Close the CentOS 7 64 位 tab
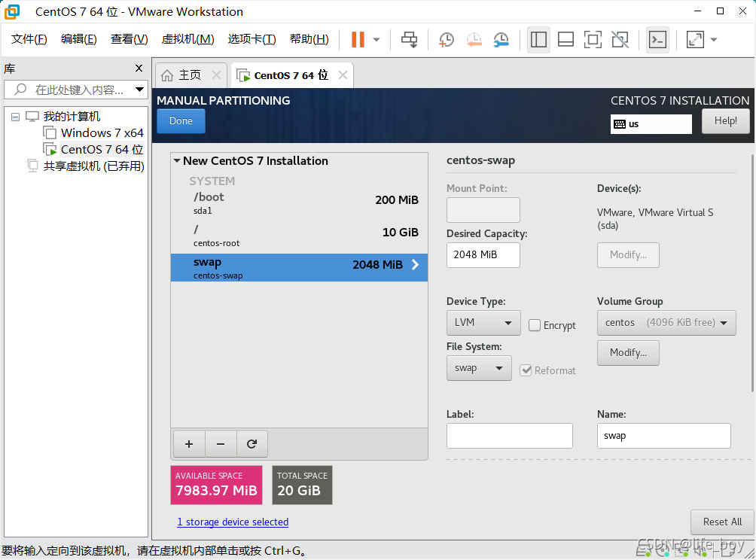Viewport: 756px width, 560px height. (343, 75)
